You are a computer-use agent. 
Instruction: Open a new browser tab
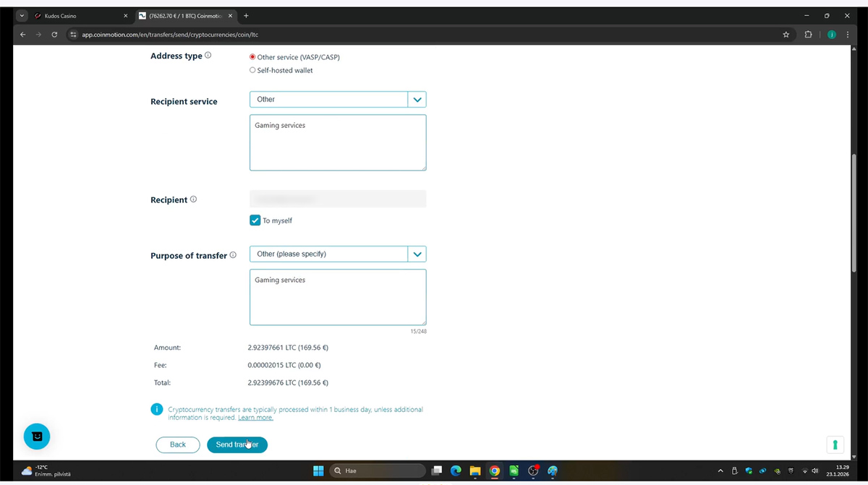point(246,15)
